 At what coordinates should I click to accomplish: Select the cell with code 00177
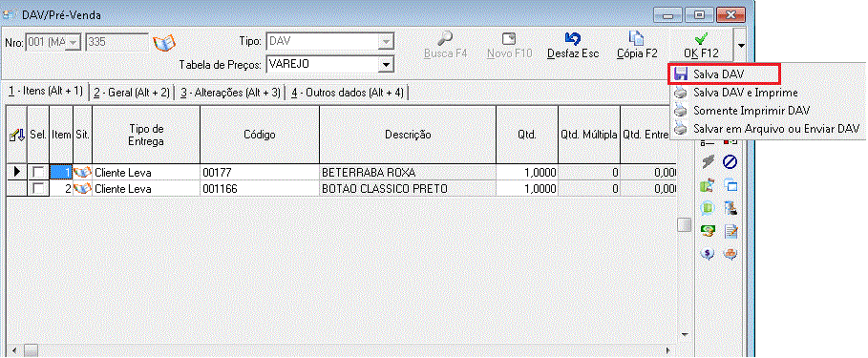coord(260,173)
